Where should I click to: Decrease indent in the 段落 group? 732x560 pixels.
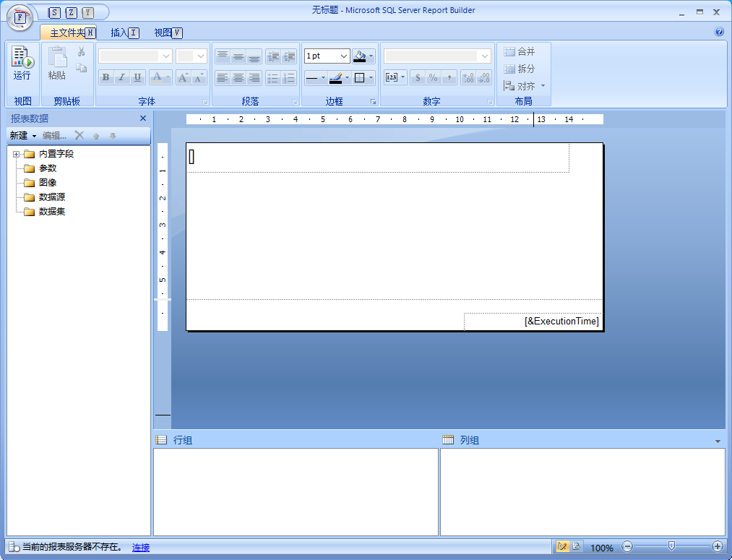click(274, 56)
